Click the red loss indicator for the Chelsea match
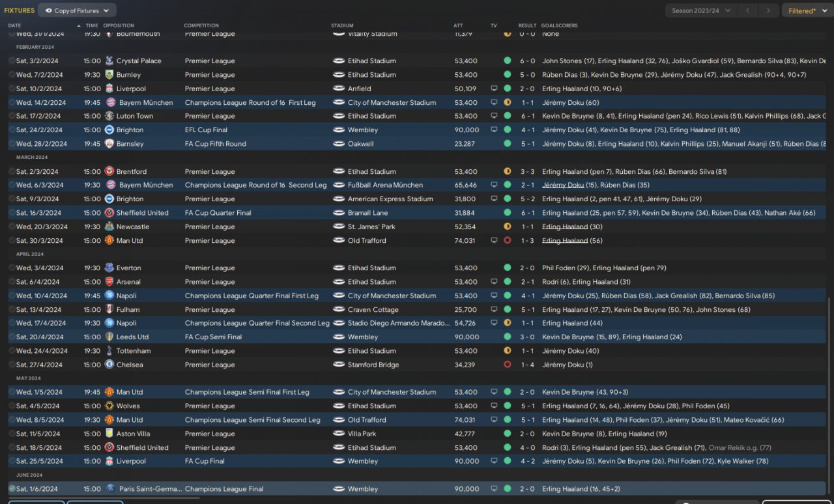Image resolution: width=834 pixels, height=504 pixels. (x=507, y=365)
